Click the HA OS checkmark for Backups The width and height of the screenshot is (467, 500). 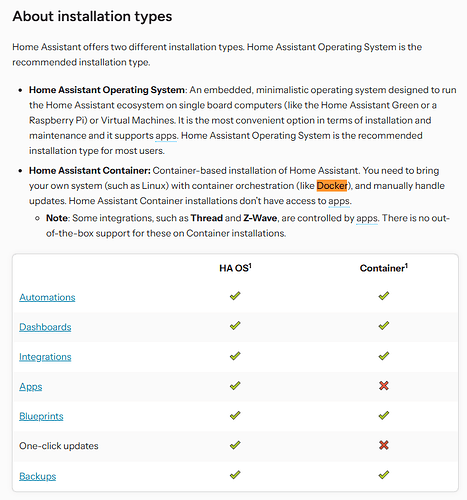pyautogui.click(x=235, y=475)
